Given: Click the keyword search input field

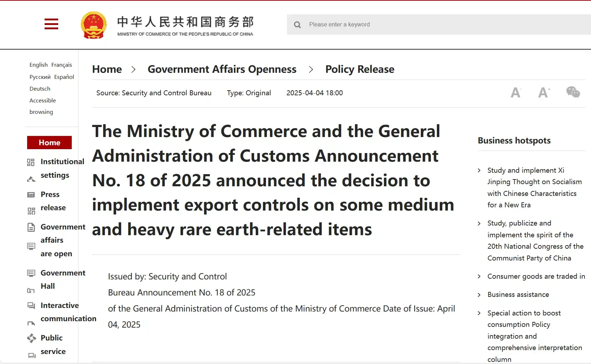Looking at the screenshot, I should pyautogui.click(x=393, y=24).
